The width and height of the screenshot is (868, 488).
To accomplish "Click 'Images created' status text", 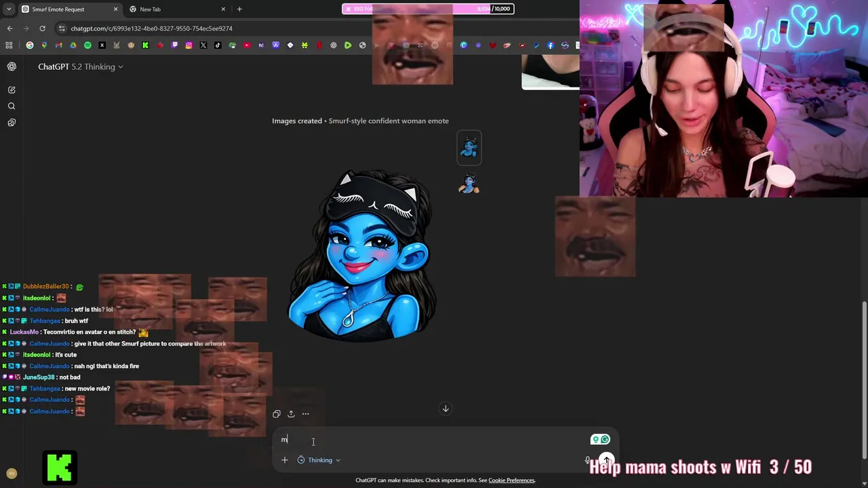I will click(297, 121).
